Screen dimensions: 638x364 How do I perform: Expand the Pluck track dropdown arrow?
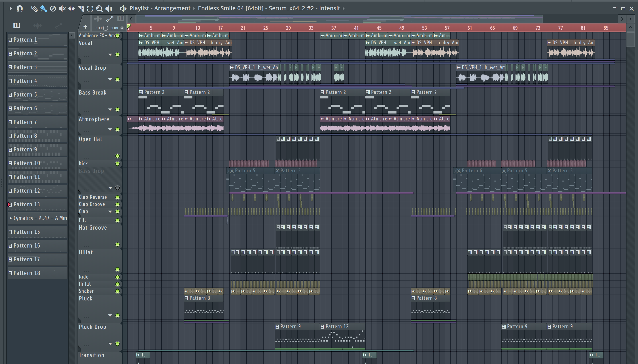[110, 316]
